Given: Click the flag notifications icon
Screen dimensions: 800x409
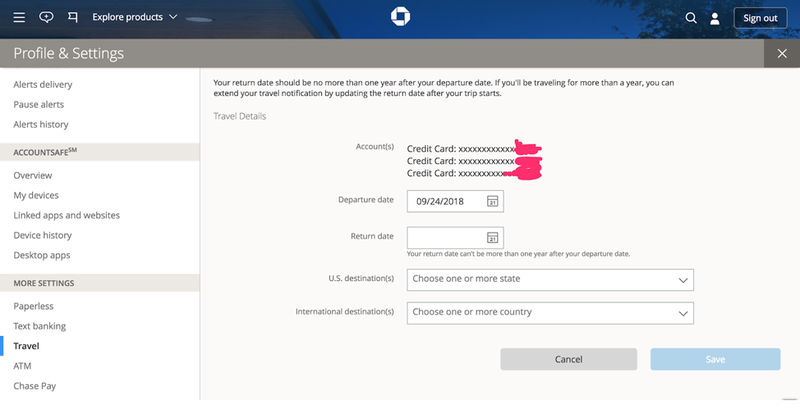Looking at the screenshot, I should (73, 17).
